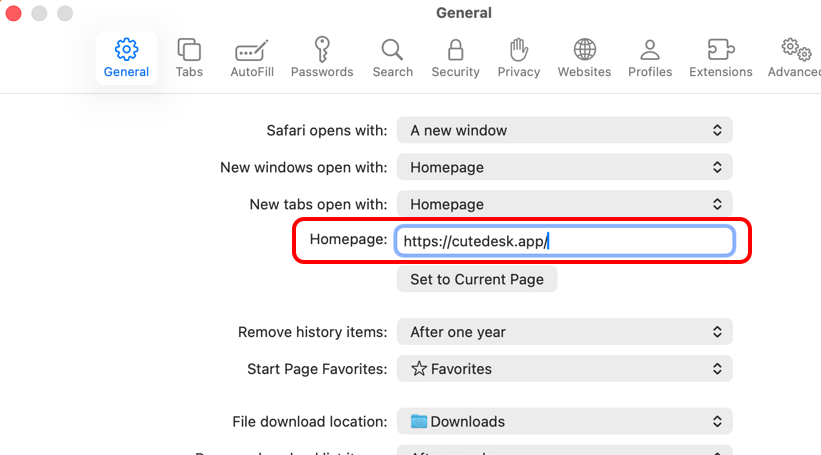Open the Start Page Favorites dropdown

[564, 369]
